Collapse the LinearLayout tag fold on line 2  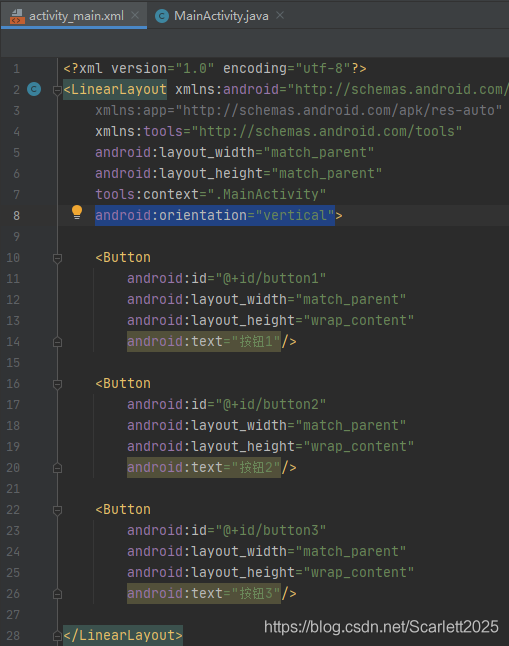tap(57, 90)
